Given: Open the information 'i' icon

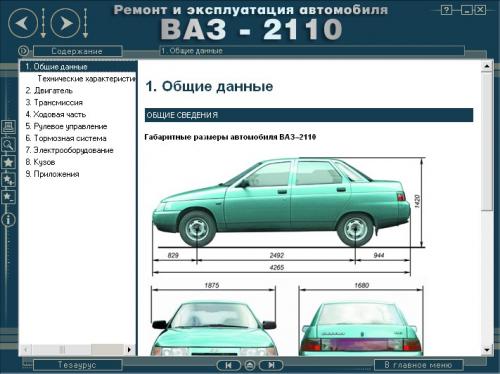Looking at the screenshot, I should (x=8, y=220).
